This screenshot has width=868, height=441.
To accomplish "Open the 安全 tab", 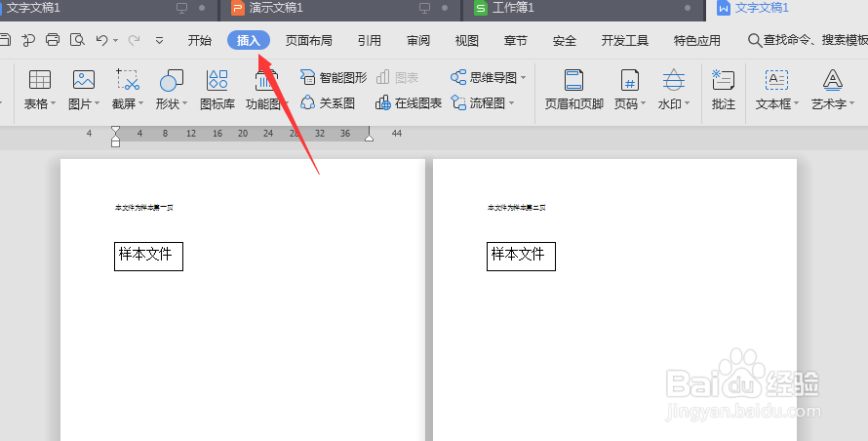I will point(564,40).
